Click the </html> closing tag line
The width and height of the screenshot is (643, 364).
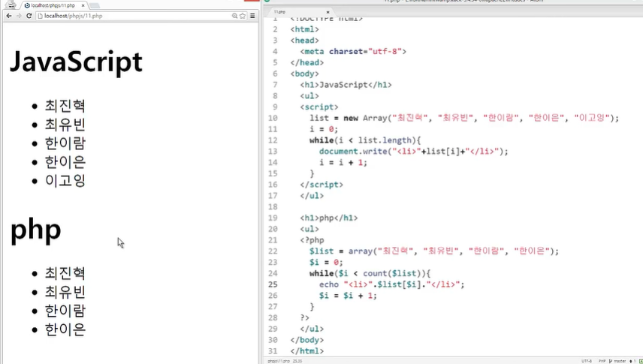coord(307,351)
